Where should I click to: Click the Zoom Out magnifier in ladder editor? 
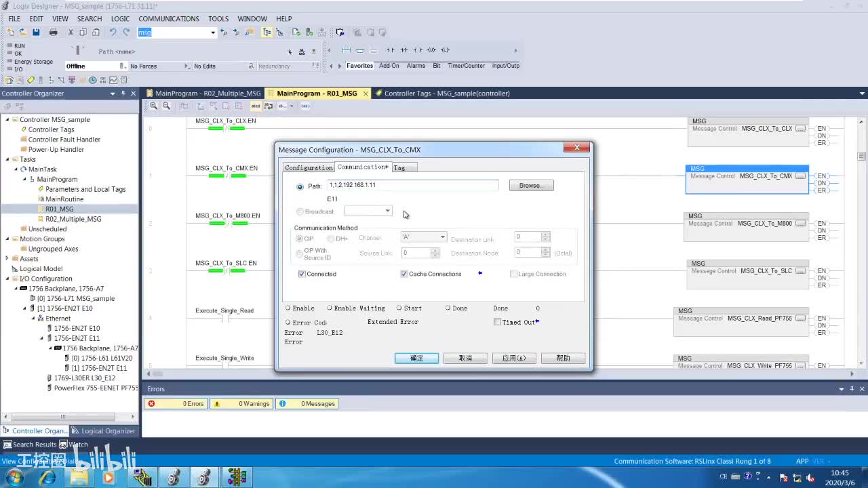point(166,106)
